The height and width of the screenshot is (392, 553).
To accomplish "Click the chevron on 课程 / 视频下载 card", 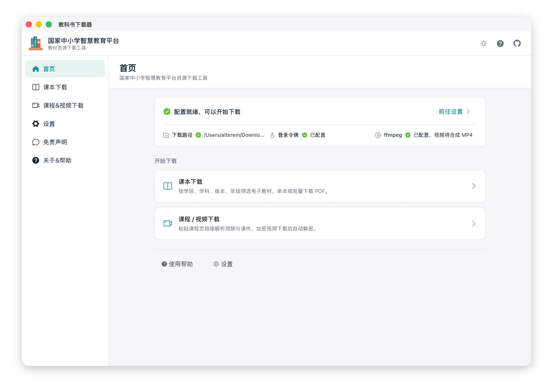I will pos(474,223).
